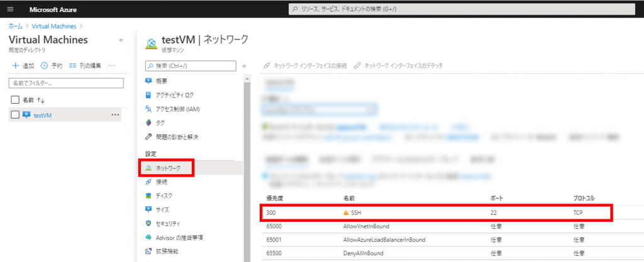Click the 拡張機能 extension icon
The width and height of the screenshot is (644, 262).
pos(148,251)
